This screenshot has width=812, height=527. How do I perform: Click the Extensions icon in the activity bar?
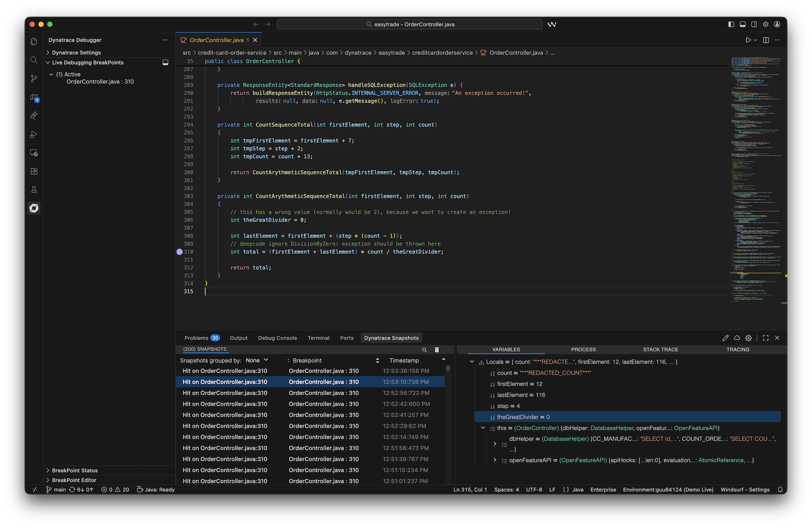coord(34,171)
